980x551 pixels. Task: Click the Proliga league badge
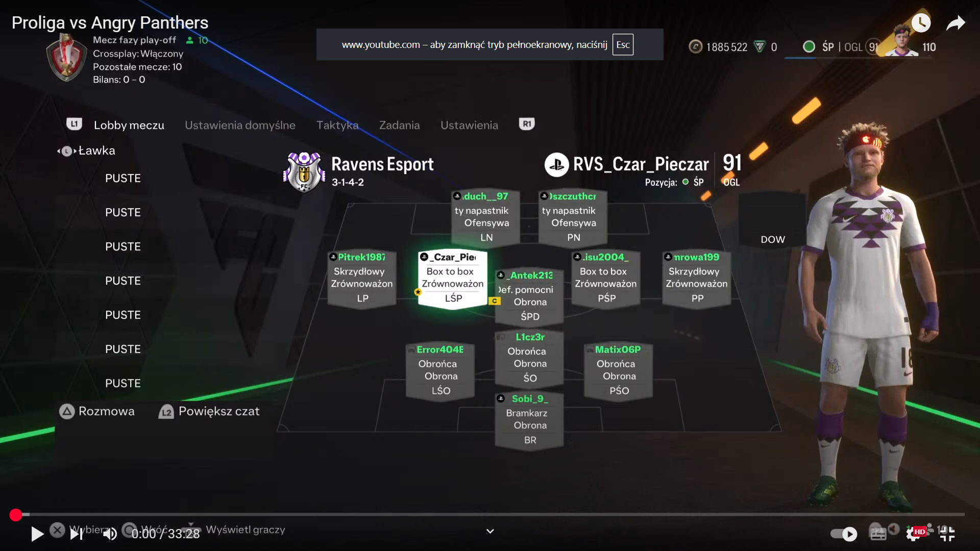point(66,57)
